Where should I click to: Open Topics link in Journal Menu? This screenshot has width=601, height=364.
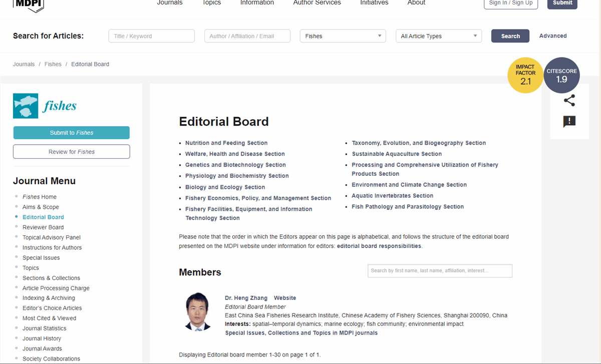click(x=31, y=268)
